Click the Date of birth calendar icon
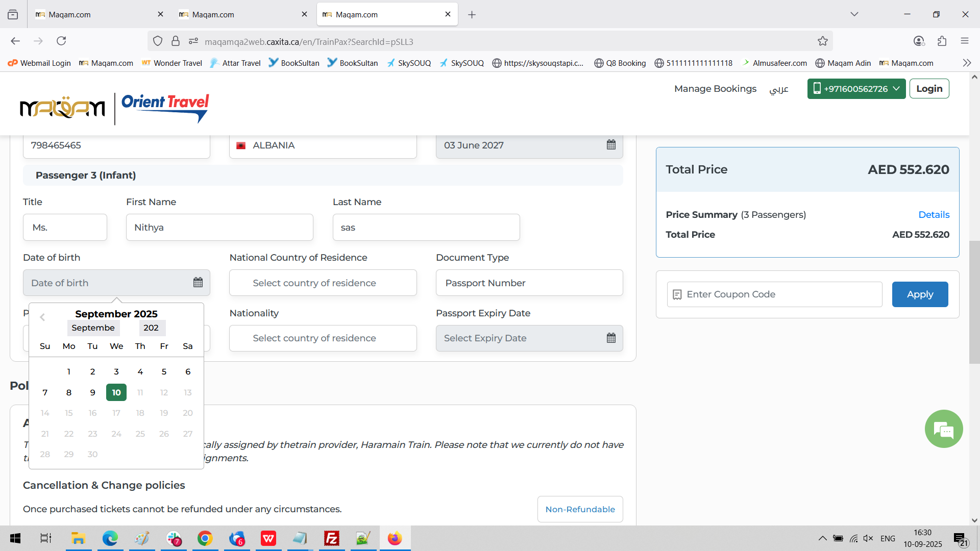Viewport: 980px width, 551px height. click(x=198, y=282)
